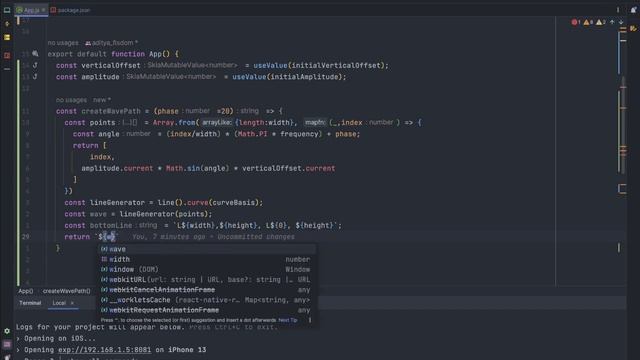Open completion popup options kebab menu
The height and width of the screenshot is (360, 640).
[x=310, y=320]
